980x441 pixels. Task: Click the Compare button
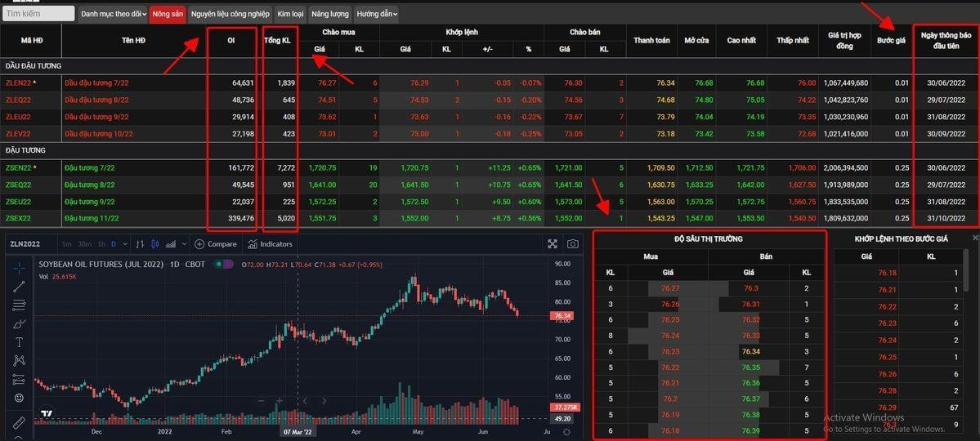[x=216, y=244]
